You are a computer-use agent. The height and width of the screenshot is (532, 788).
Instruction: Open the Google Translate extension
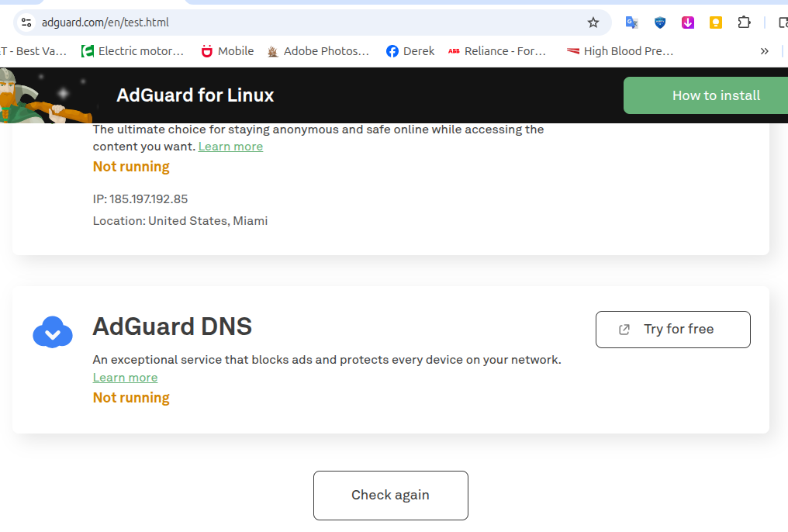pos(632,22)
